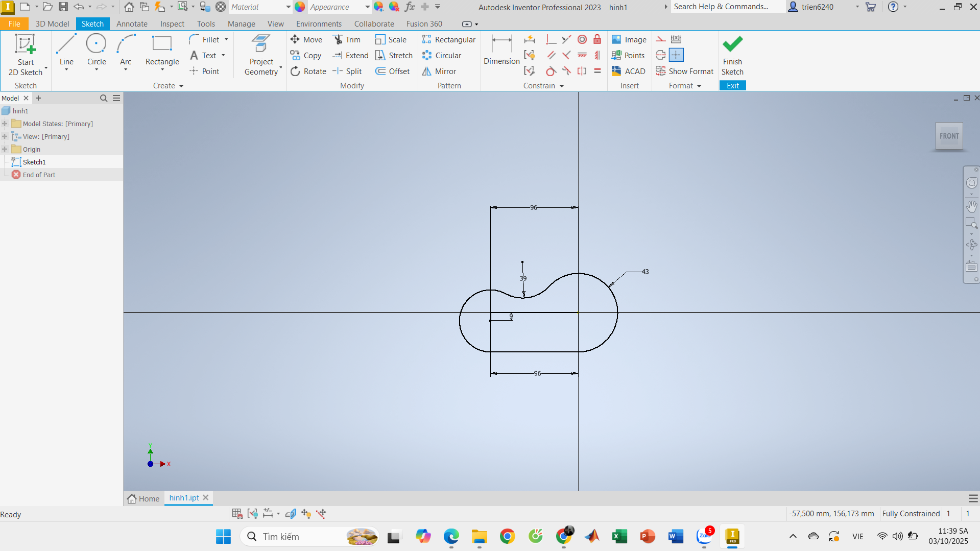Screen dimensions: 980x551
Task: Toggle the highlighted Center Point format
Action: click(x=676, y=55)
